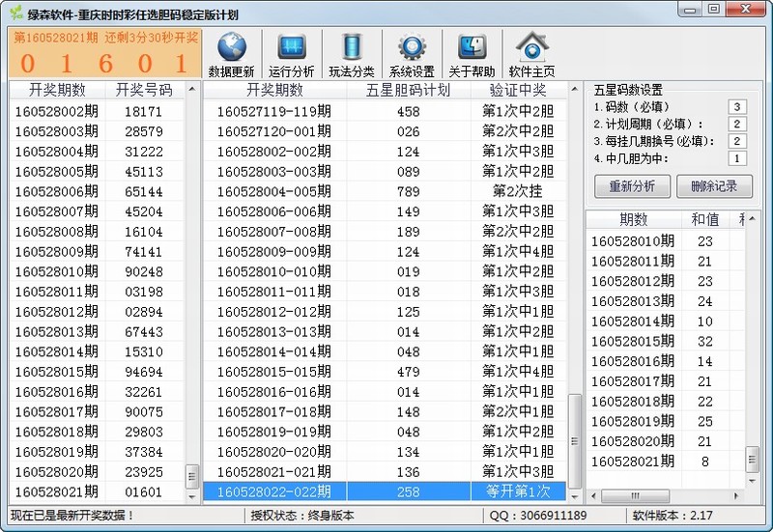
Task: Click the 数据更新 globe icon
Action: click(x=231, y=47)
